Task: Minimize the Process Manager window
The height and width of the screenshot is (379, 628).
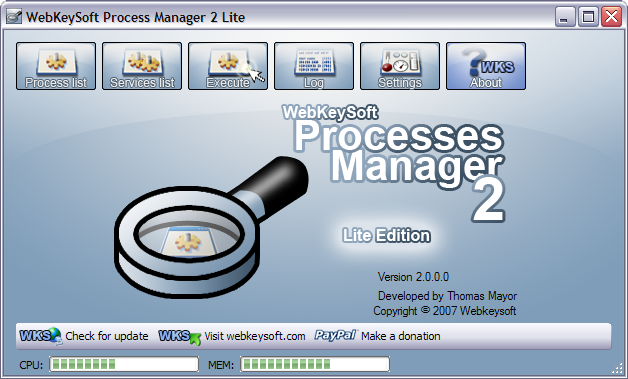Action: point(565,17)
